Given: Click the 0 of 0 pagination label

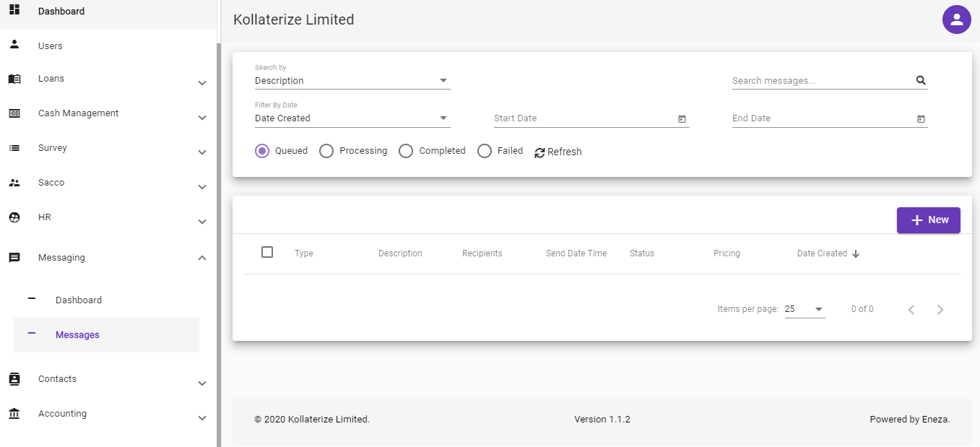Looking at the screenshot, I should (862, 309).
